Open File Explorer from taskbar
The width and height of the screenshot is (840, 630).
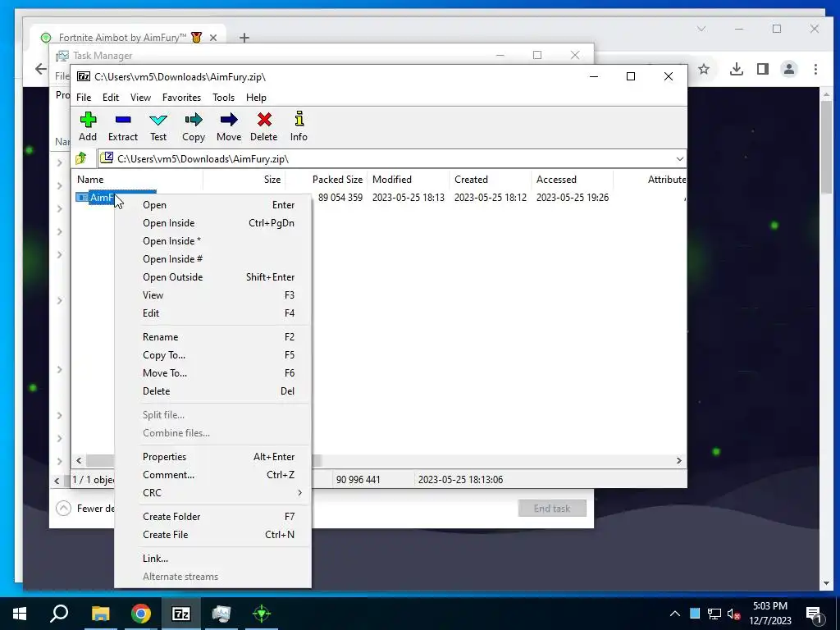pyautogui.click(x=100, y=614)
